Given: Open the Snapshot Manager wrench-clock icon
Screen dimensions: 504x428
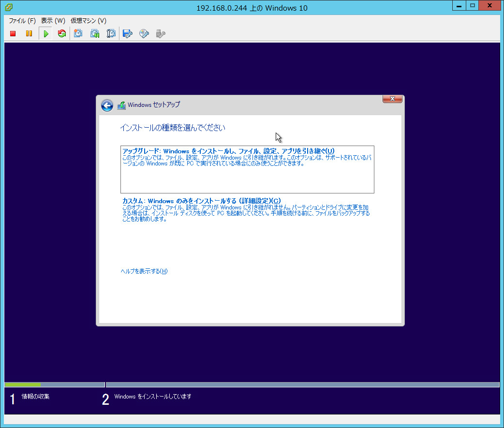Looking at the screenshot, I should click(111, 33).
